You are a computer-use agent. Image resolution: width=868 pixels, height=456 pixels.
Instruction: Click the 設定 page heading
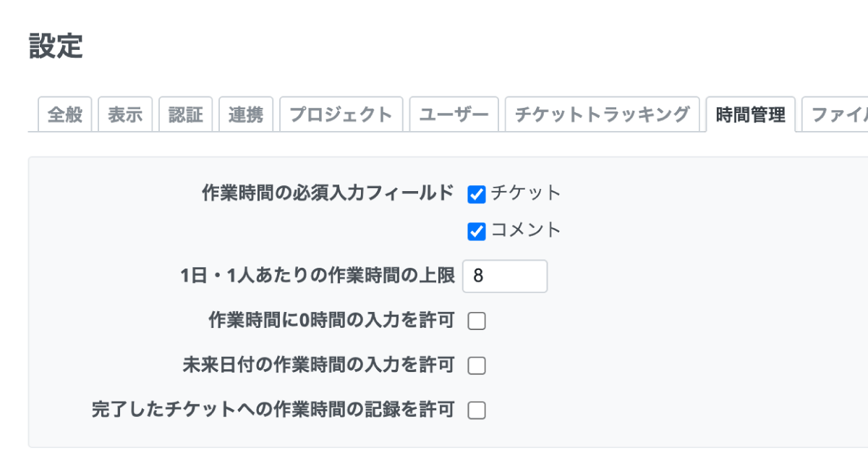(56, 46)
